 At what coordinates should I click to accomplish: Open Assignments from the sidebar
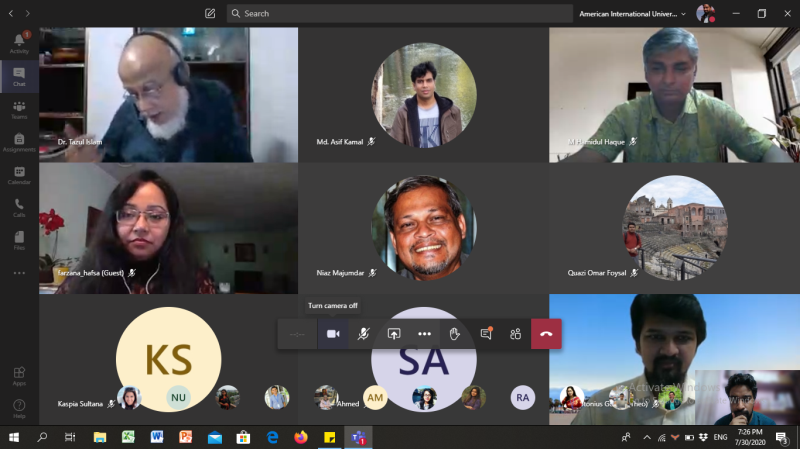(x=19, y=142)
